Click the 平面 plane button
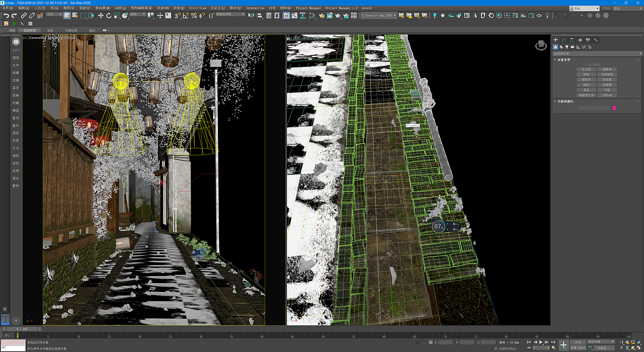This screenshot has height=352, width=644. pyautogui.click(x=607, y=90)
